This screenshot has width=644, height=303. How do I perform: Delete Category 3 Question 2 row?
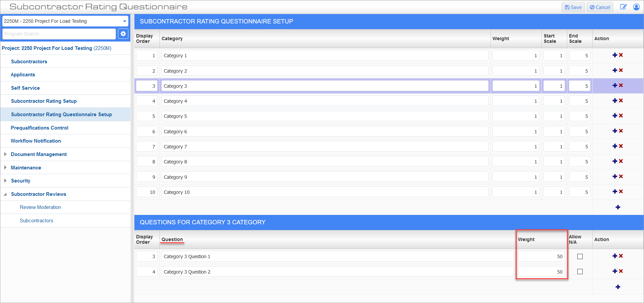pyautogui.click(x=621, y=271)
